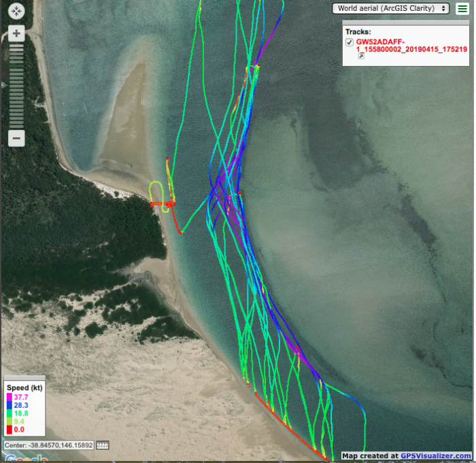Click the blue 28.3 speed swatch
Screen dimensions: 476x463
click(10, 405)
